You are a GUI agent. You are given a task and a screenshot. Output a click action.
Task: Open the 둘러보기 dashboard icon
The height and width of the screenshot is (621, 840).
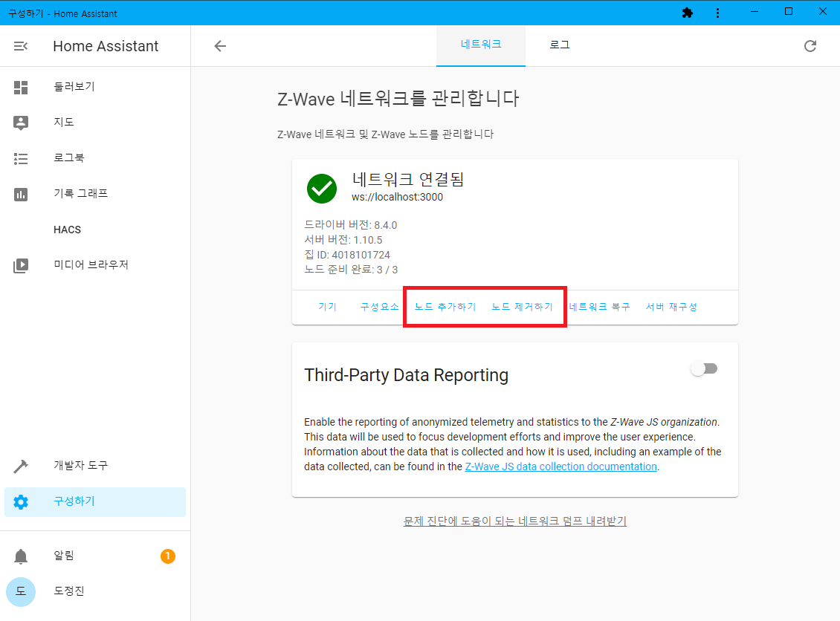(x=20, y=87)
